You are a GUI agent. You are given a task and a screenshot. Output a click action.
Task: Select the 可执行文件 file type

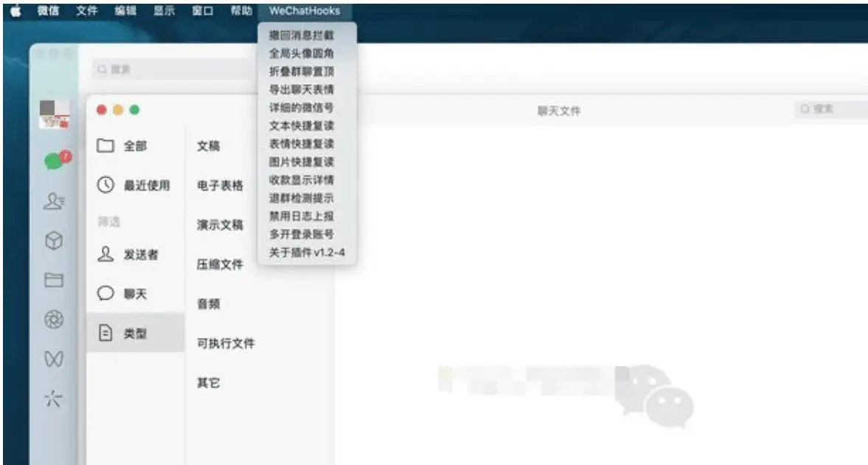point(226,344)
